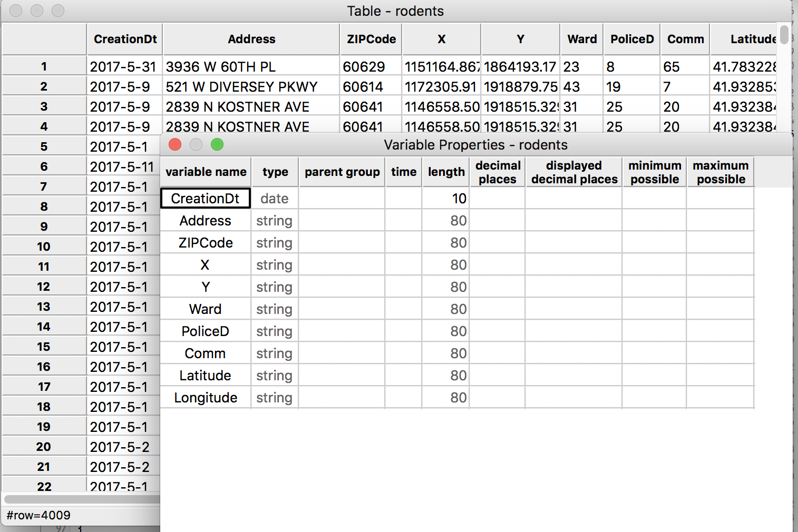This screenshot has width=798, height=532.
Task: Select the string type cell for Address
Action: (274, 220)
